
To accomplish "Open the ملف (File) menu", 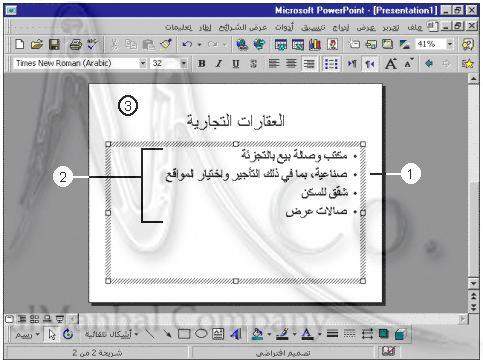I will click(415, 27).
